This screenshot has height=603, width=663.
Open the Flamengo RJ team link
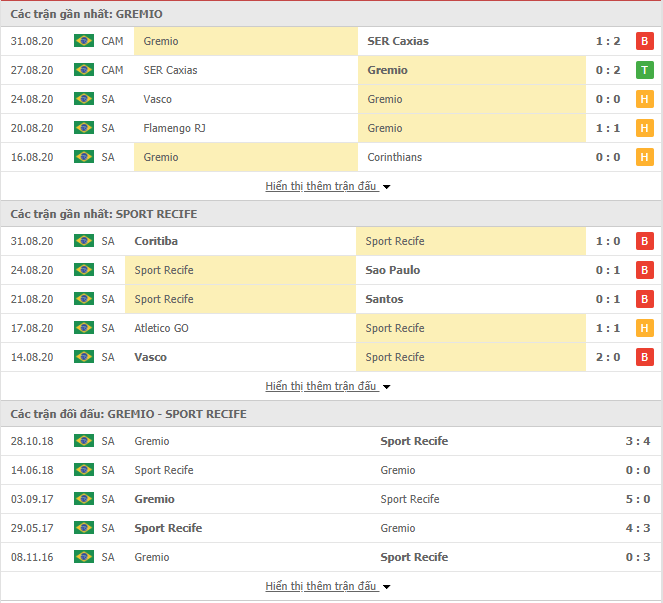[x=174, y=128]
